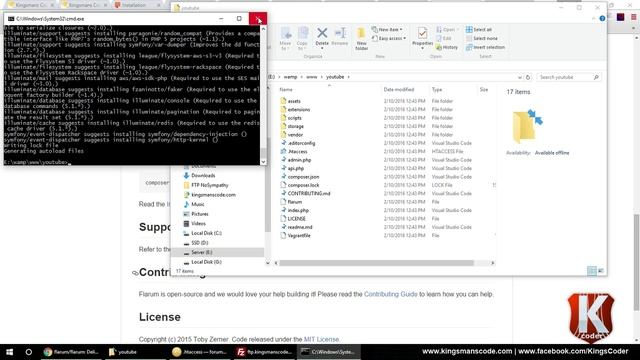Click the www breadcrumb segment
This screenshot has width=640, height=360.
point(311,77)
